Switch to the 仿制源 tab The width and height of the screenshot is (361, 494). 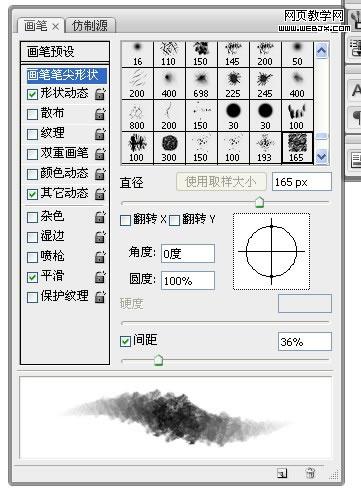click(90, 25)
